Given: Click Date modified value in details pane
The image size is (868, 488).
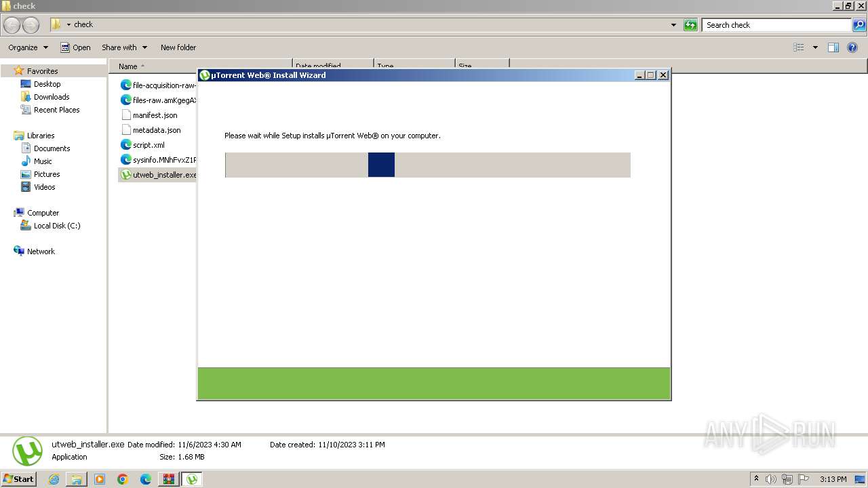Looking at the screenshot, I should (210, 445).
